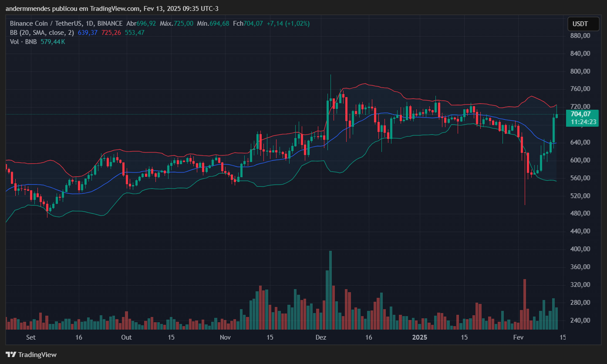Image resolution: width=607 pixels, height=364 pixels.
Task: Click the high price value 725,00
Action: click(x=183, y=24)
